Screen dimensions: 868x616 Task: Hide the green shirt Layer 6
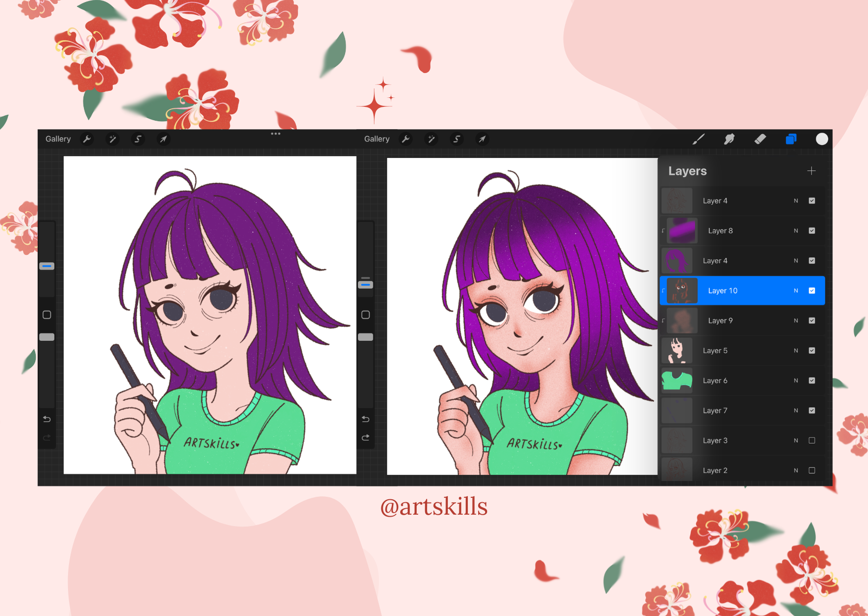812,381
